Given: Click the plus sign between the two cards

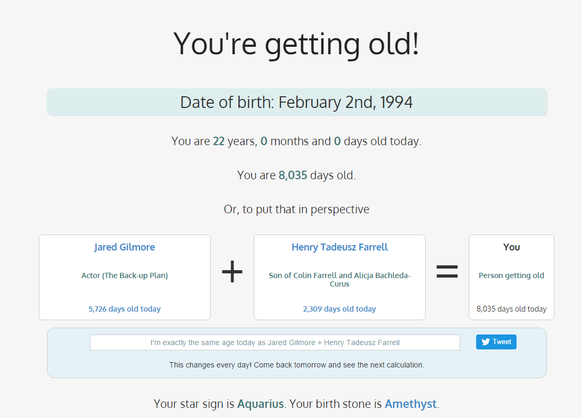Looking at the screenshot, I should (x=232, y=271).
